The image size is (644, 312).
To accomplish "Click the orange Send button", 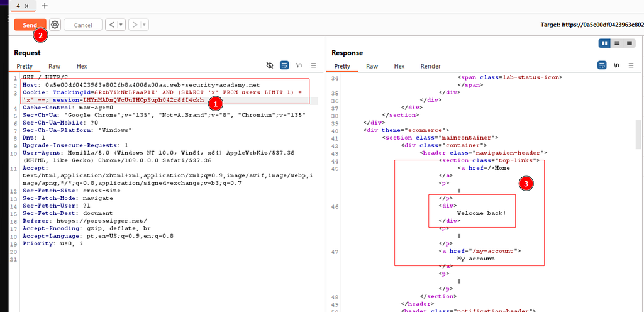I will point(30,25).
